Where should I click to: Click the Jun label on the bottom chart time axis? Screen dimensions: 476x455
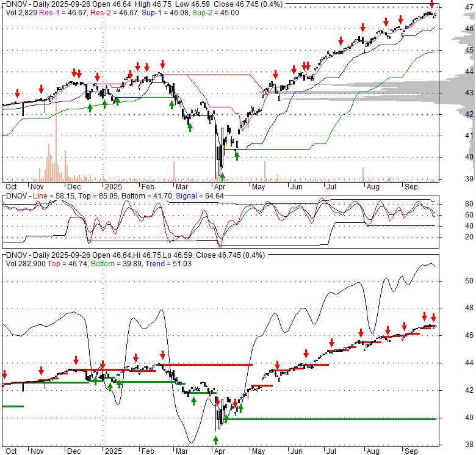pyautogui.click(x=297, y=451)
